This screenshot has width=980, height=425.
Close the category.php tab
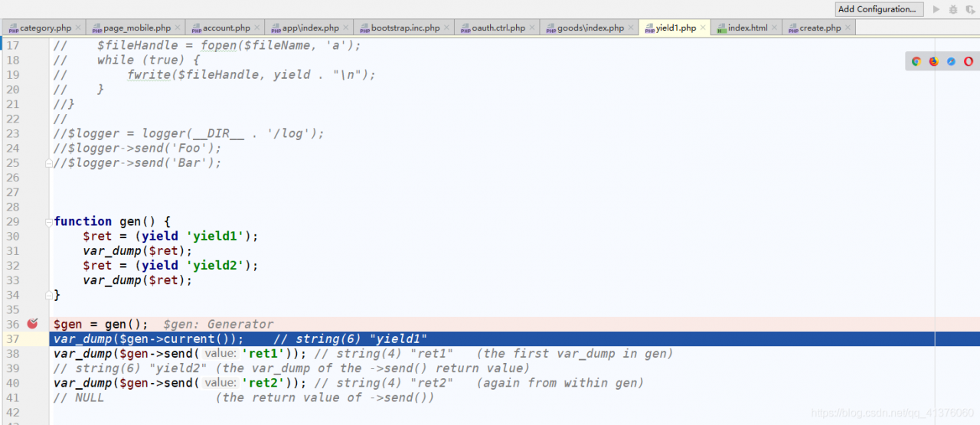tap(78, 28)
